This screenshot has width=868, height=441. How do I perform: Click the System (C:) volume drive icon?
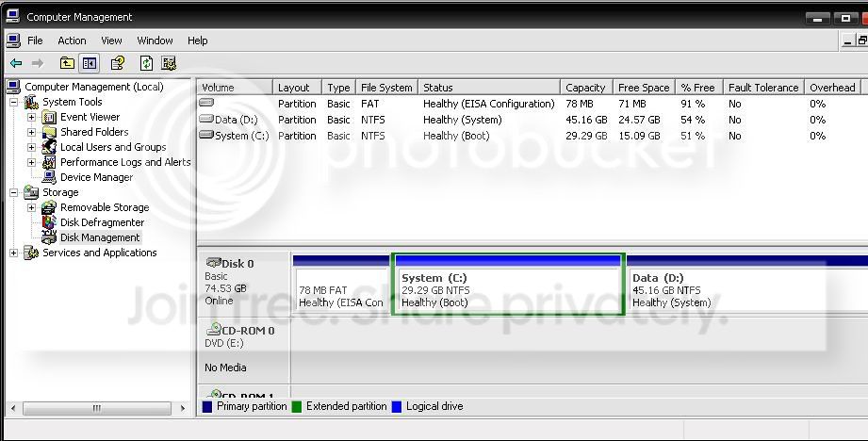coord(206,135)
